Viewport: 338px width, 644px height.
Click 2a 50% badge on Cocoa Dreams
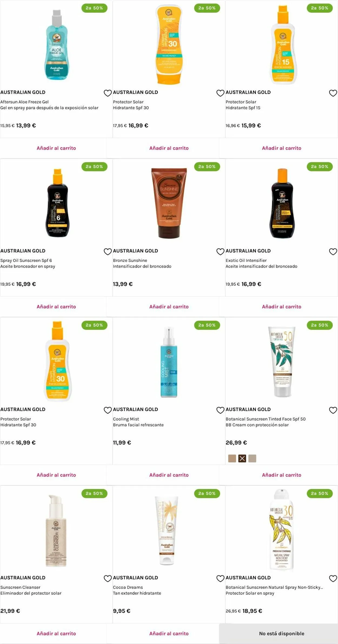pos(207,493)
